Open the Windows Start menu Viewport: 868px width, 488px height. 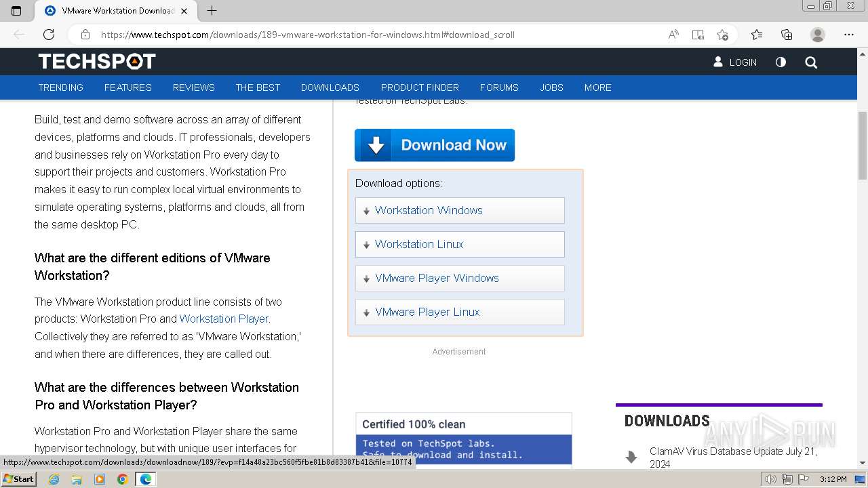point(19,479)
